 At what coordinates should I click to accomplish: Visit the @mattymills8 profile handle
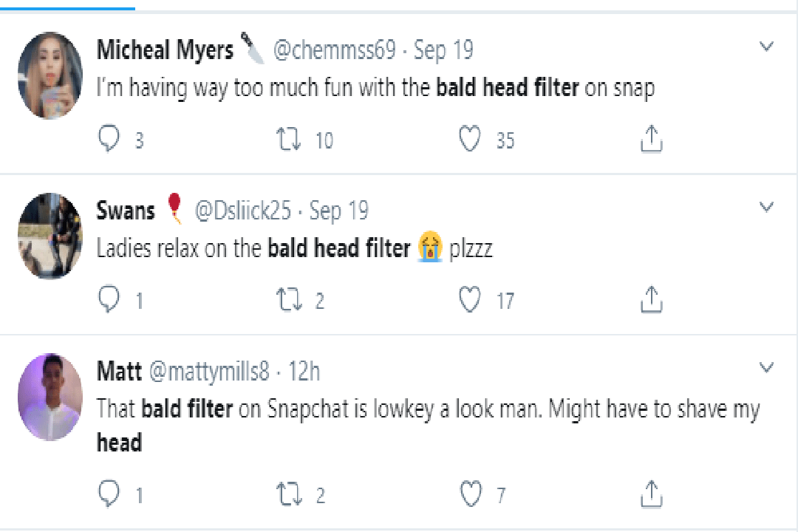click(x=209, y=371)
